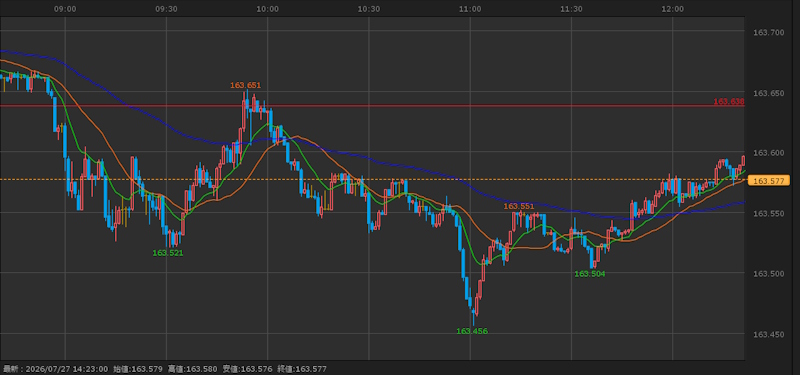800x375 pixels.
Task: Click the 163.551 high price label
Action: click(x=519, y=206)
